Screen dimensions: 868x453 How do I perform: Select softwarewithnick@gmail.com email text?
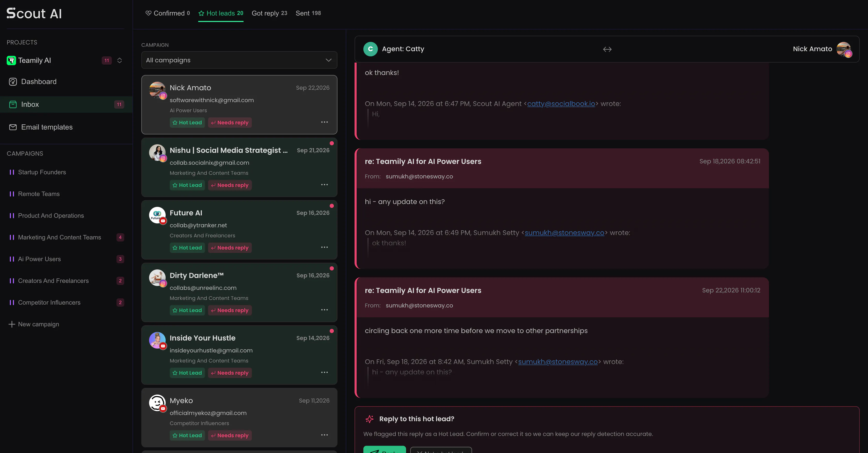click(x=212, y=100)
